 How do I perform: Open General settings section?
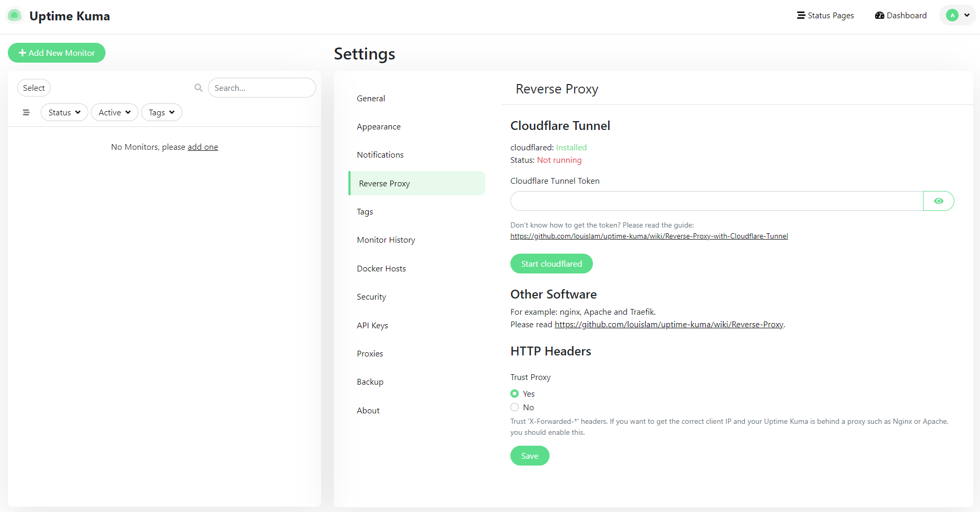click(x=416, y=98)
